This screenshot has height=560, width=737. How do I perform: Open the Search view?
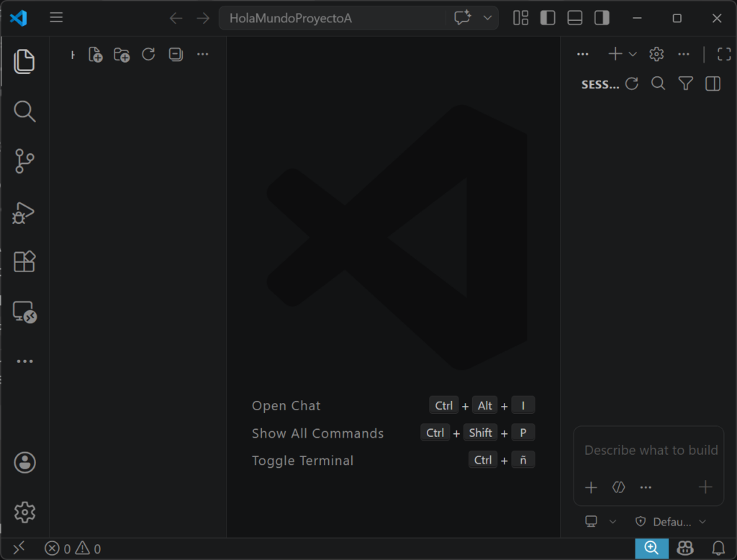tap(24, 112)
